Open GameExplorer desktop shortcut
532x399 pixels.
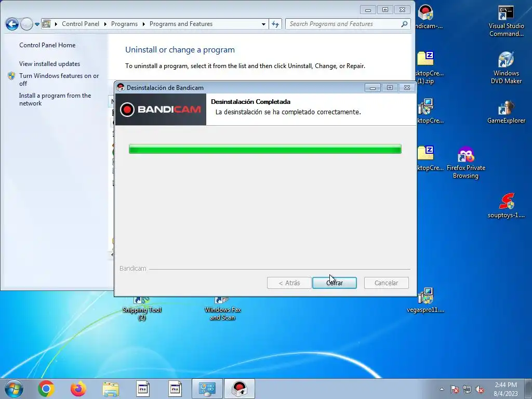[506, 112]
